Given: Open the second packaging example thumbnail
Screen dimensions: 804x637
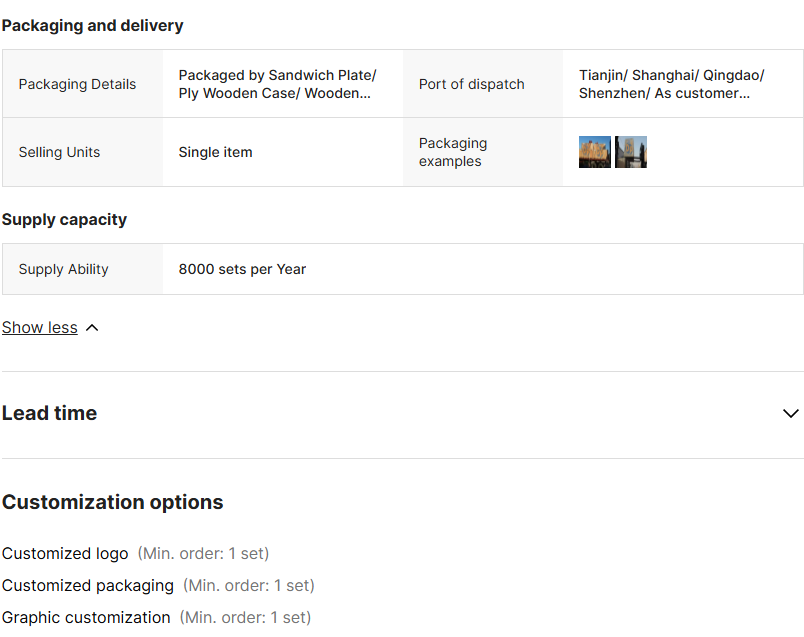Looking at the screenshot, I should pos(631,152).
